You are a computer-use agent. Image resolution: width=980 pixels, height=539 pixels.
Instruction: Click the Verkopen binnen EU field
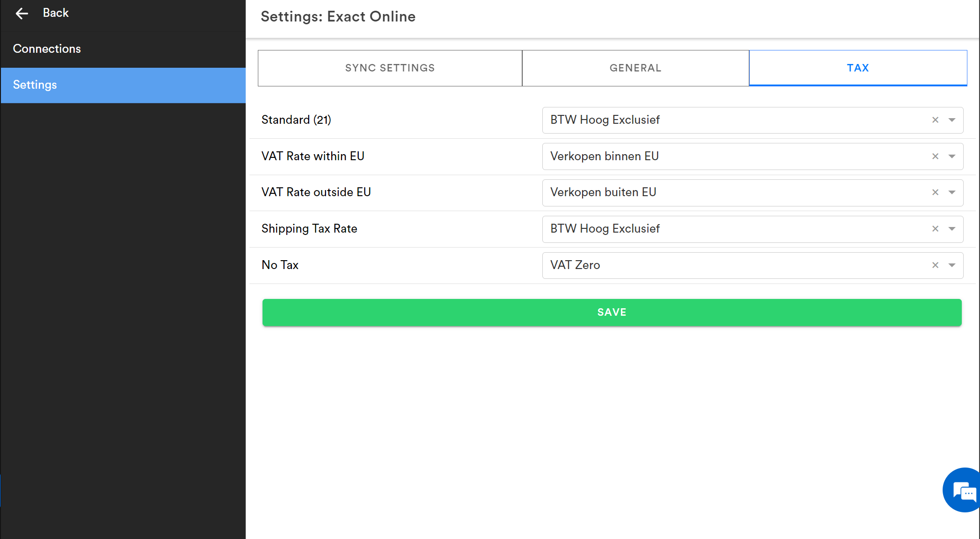pyautogui.click(x=753, y=156)
